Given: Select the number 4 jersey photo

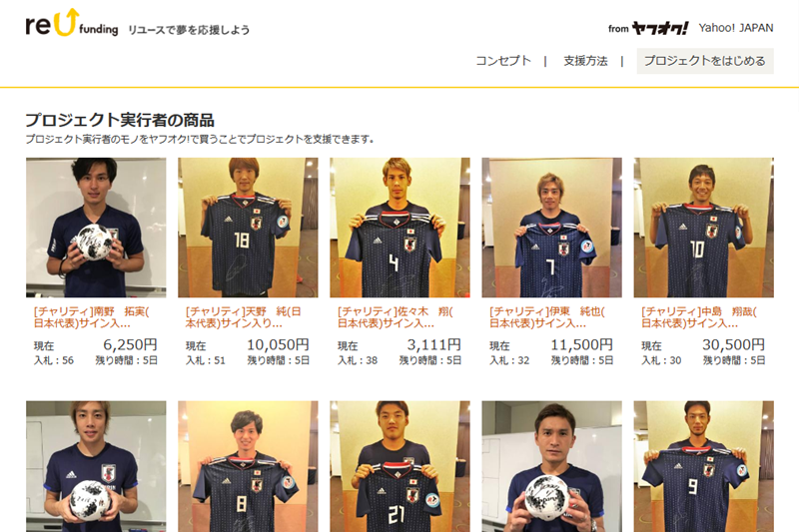Looking at the screenshot, I should [x=399, y=228].
